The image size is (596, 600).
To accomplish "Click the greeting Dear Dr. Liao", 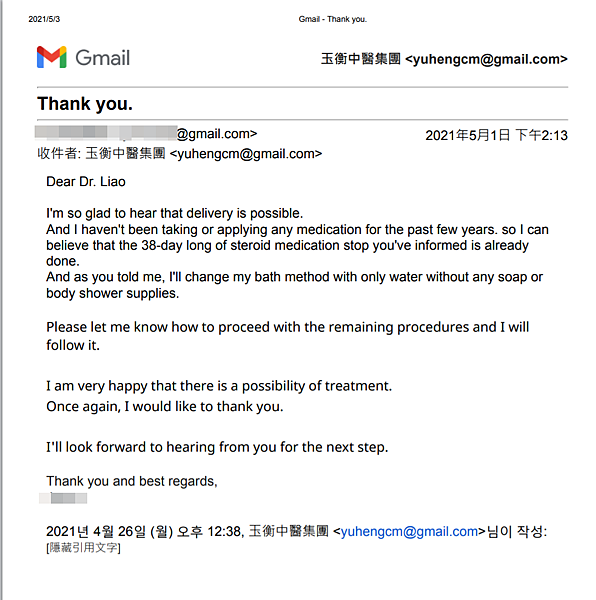I will [x=86, y=181].
